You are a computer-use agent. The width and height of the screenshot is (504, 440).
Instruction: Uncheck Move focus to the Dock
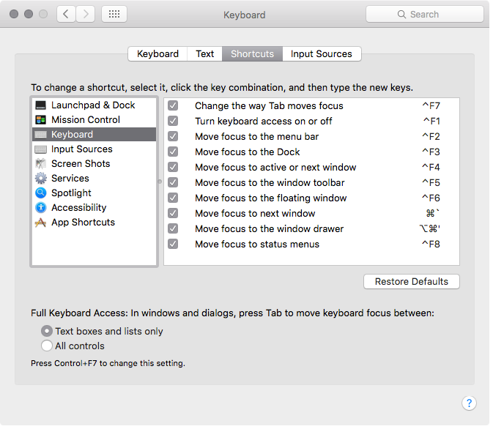pyautogui.click(x=173, y=152)
